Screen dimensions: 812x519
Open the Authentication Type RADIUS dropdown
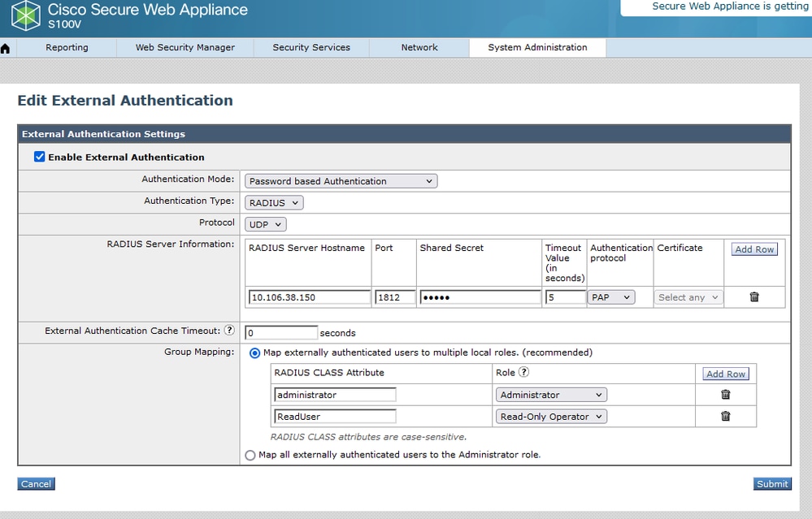click(x=274, y=203)
